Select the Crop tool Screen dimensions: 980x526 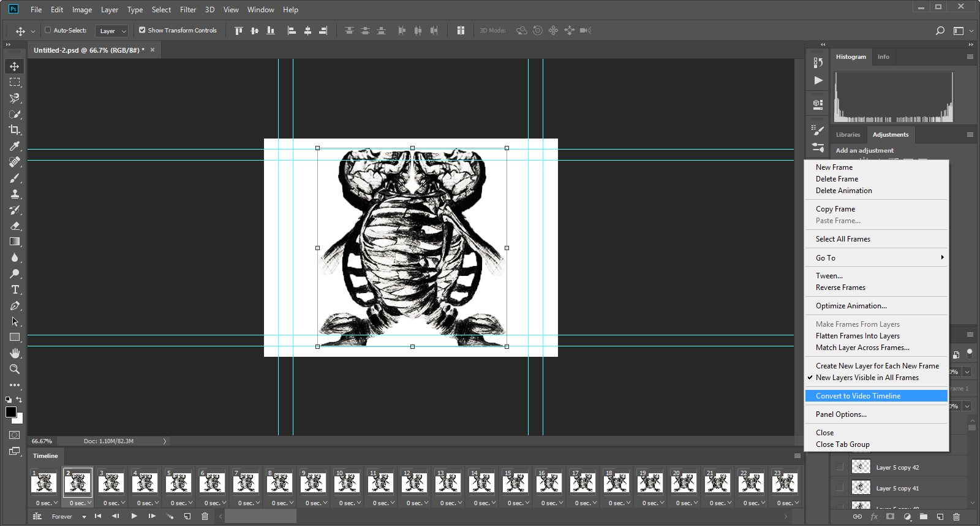(x=15, y=130)
